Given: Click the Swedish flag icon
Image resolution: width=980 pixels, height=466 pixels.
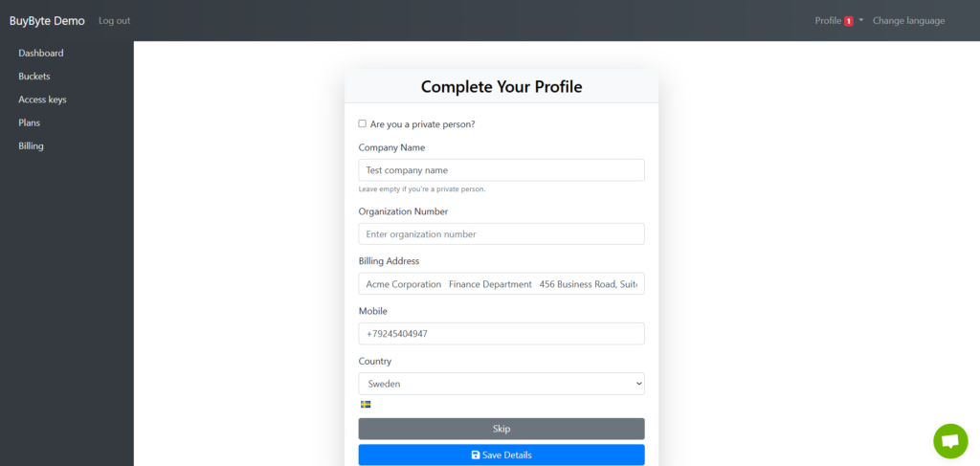Looking at the screenshot, I should tap(366, 404).
